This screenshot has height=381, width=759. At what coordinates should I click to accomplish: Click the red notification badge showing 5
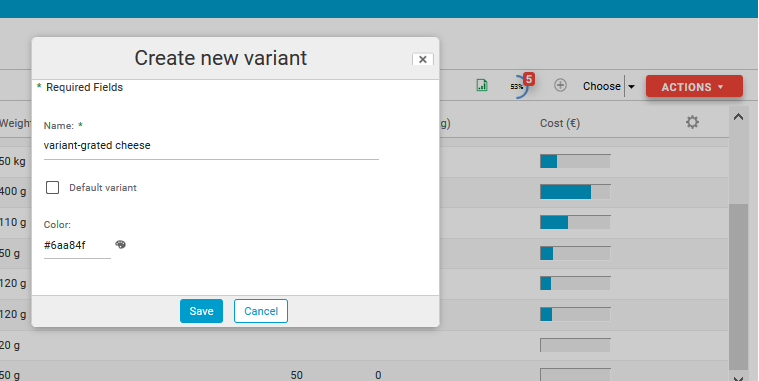[529, 79]
